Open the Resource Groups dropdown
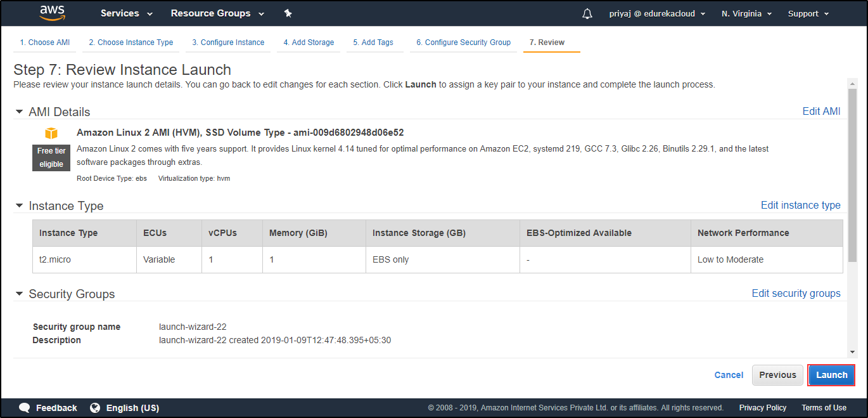 218,13
